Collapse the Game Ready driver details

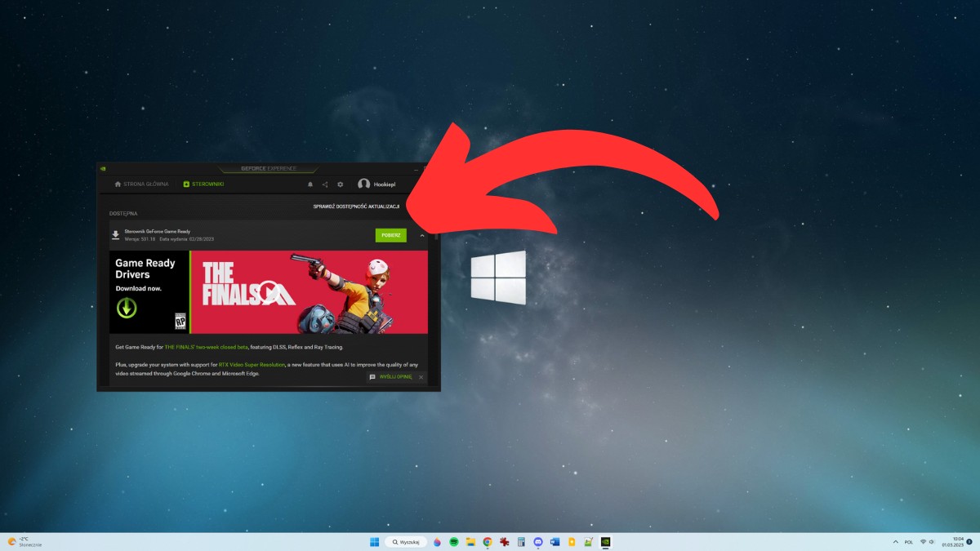(422, 235)
